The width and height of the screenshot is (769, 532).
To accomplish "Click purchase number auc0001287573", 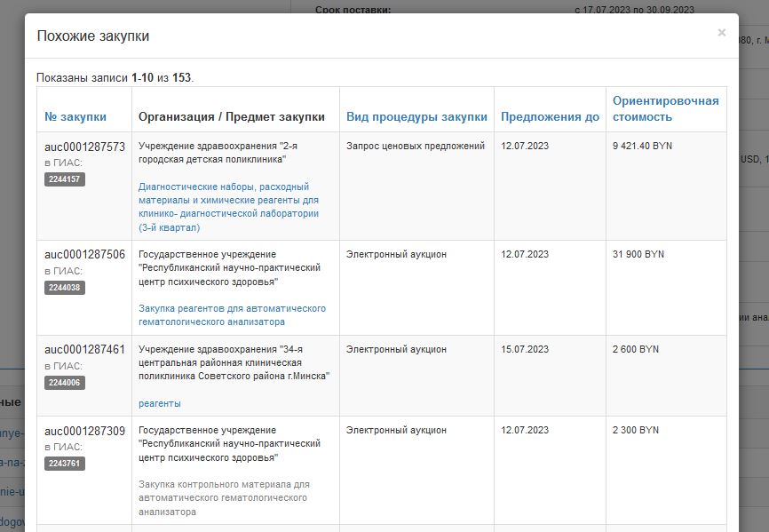I will 84,147.
